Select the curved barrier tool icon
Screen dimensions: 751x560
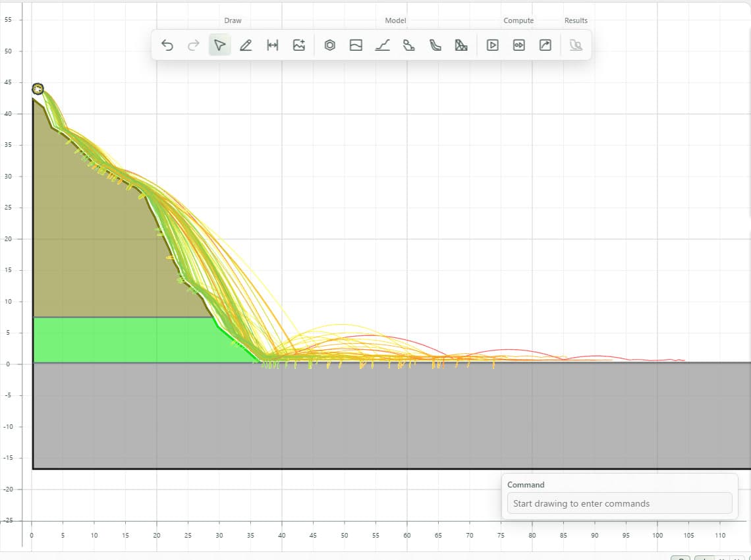point(435,45)
